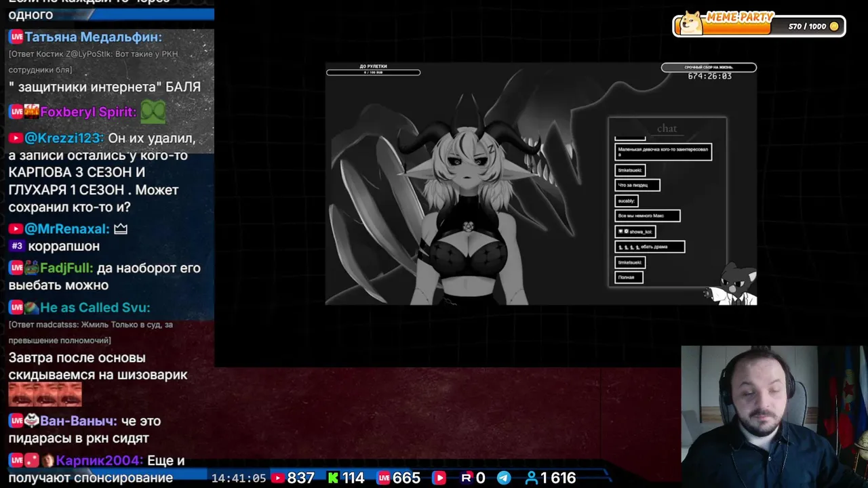This screenshot has width=868, height=488.
Task: Click the LIVE badge beside Татьяна Медальфин
Action: [x=16, y=37]
